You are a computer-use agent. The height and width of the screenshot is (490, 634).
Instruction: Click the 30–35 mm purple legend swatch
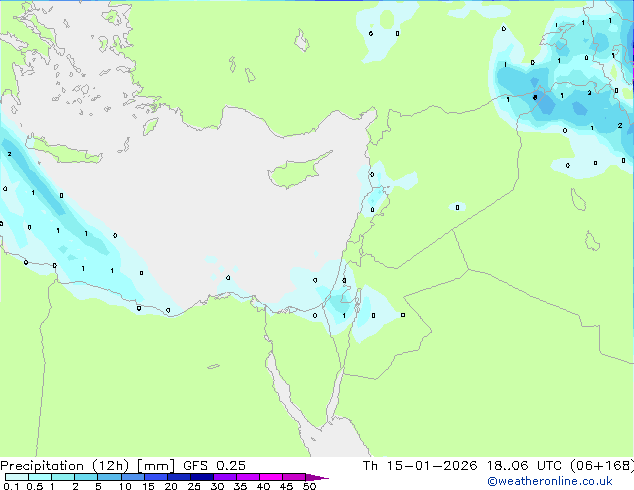point(224,477)
